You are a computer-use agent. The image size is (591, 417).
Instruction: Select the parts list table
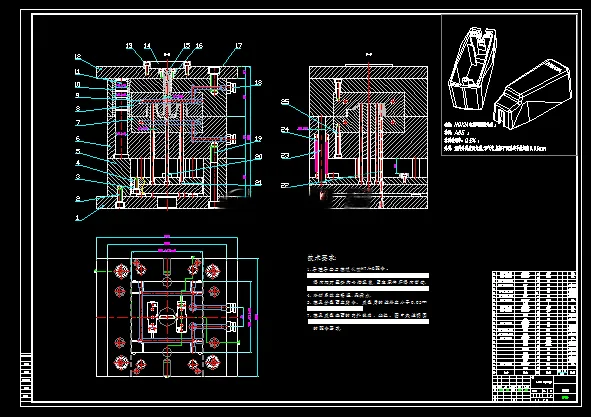(534, 323)
